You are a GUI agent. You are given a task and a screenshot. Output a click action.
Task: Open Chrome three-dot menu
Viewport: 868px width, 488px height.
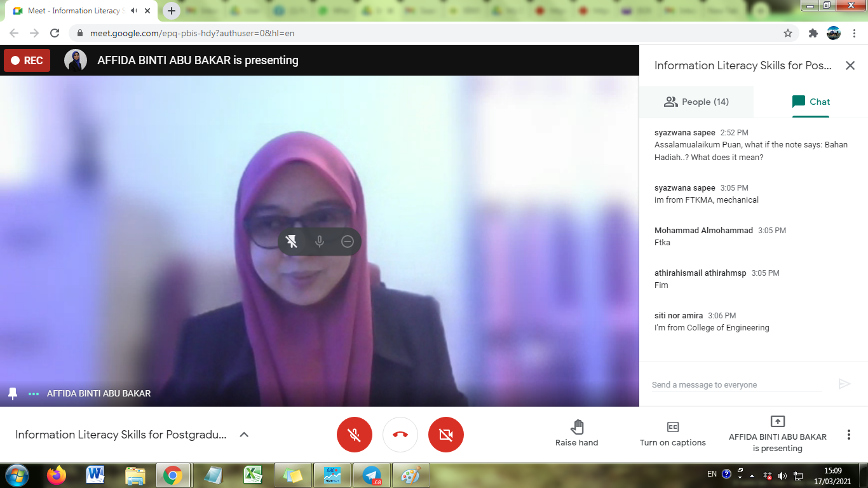tap(855, 33)
